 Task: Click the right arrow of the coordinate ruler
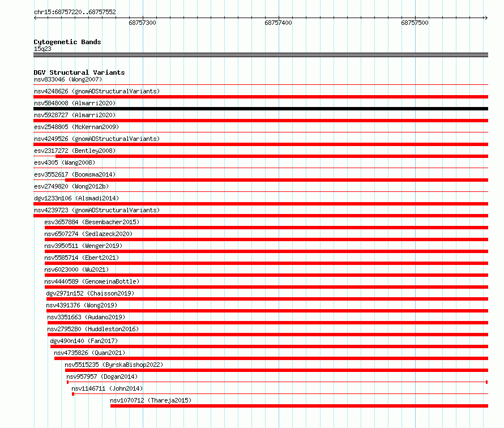click(x=486, y=18)
